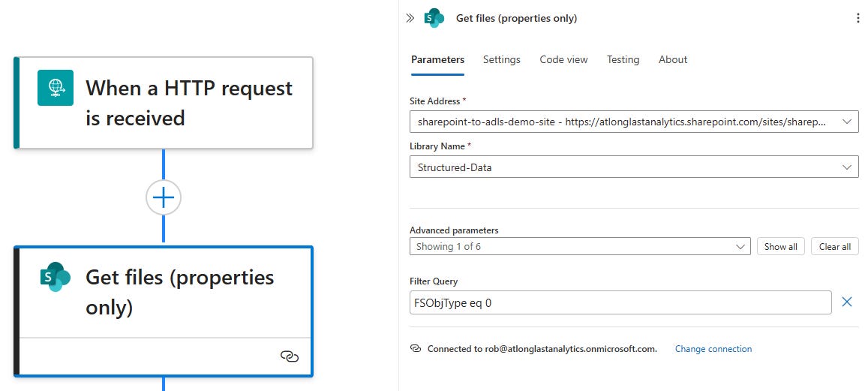Switch to the Testing tab
868x391 pixels.
click(x=623, y=60)
